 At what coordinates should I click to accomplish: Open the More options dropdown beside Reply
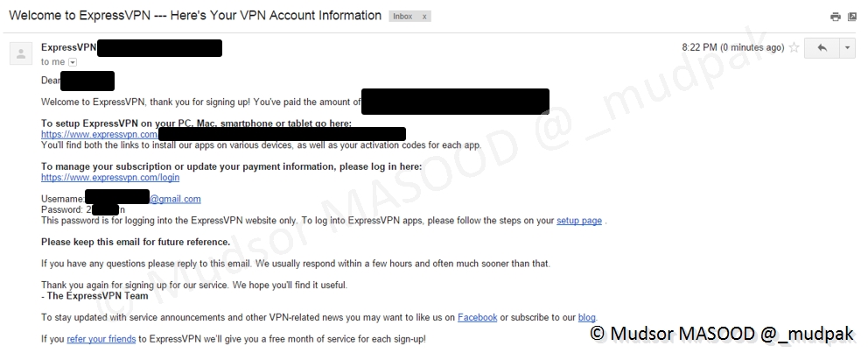846,47
